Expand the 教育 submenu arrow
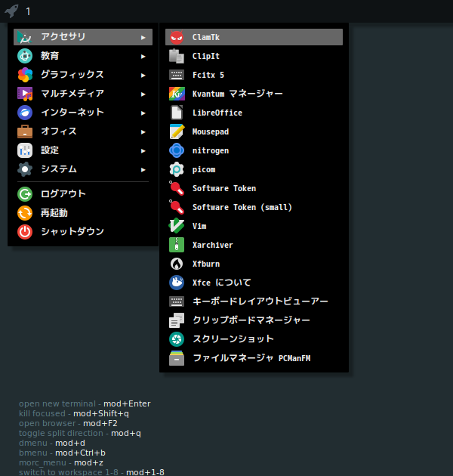 click(143, 56)
